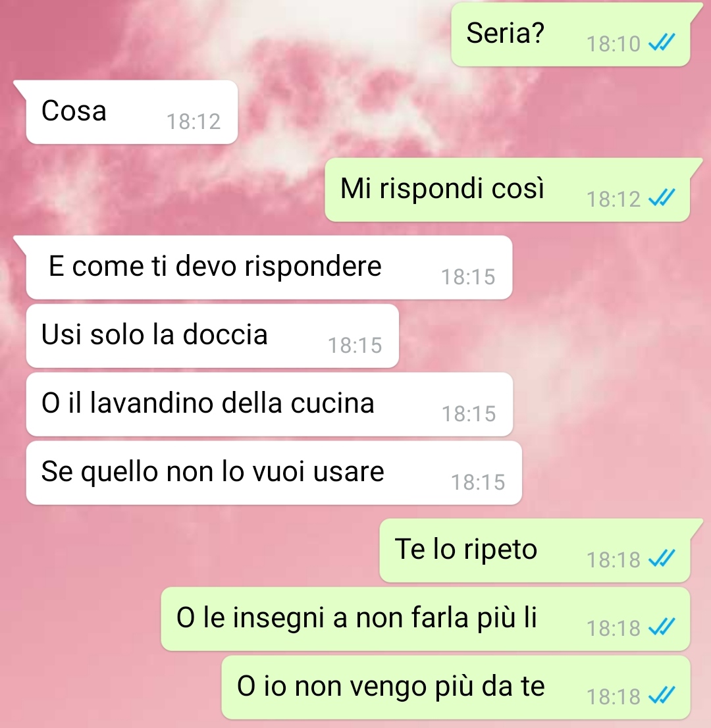Select "O io non vengo più da te"
Image resolution: width=711 pixels, height=728 pixels.
456,688
